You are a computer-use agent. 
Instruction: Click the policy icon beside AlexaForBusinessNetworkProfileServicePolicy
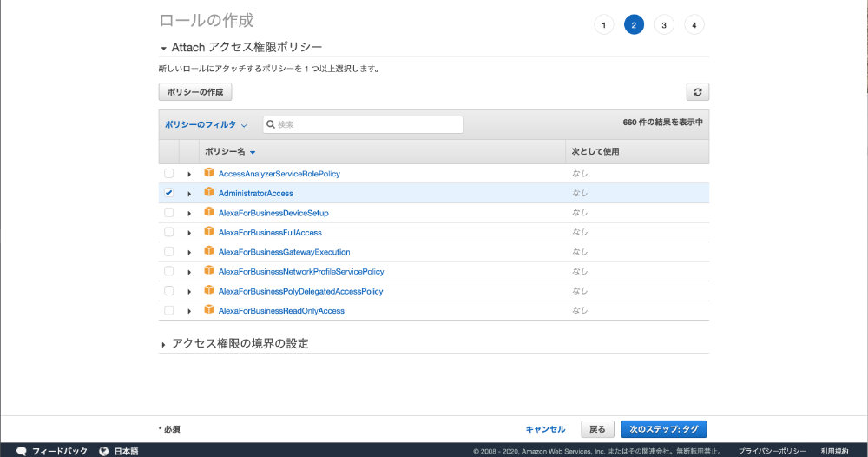click(x=208, y=271)
